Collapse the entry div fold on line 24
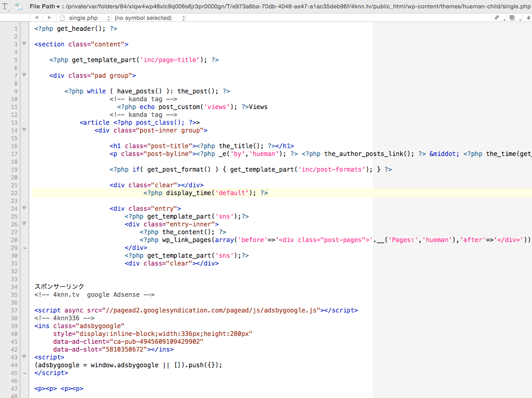The width and height of the screenshot is (532, 398). 24,208
